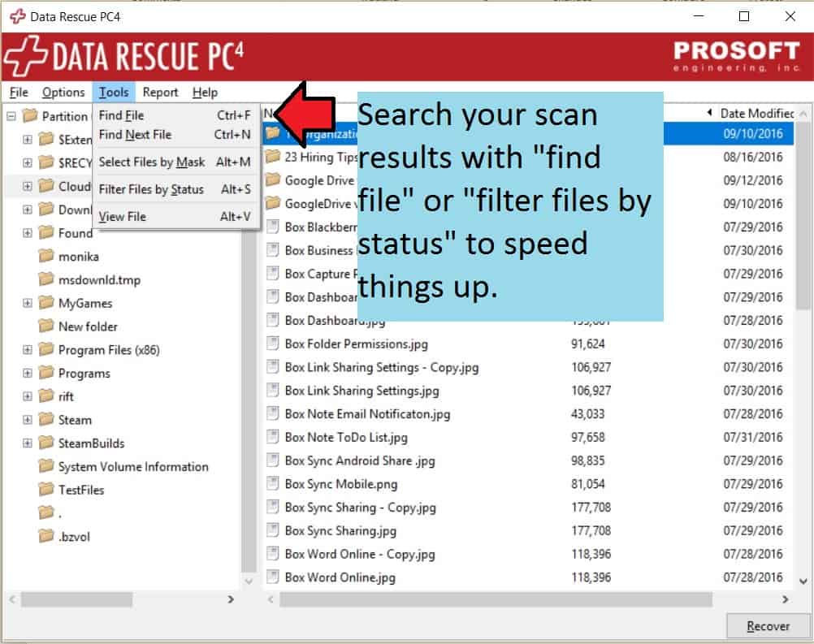Image resolution: width=814 pixels, height=644 pixels.
Task: Click file icon for Box Link Sharing Settings.jpg
Action: coord(272,391)
